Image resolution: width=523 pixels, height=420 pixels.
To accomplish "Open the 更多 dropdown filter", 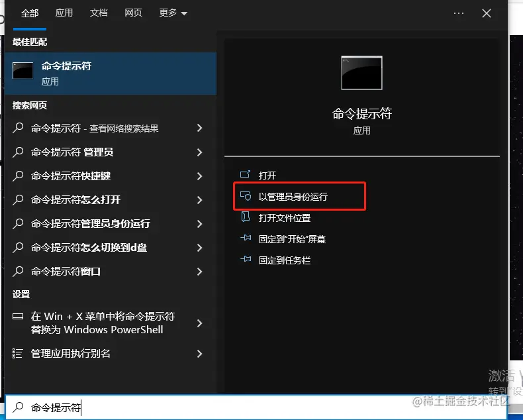I will point(173,13).
